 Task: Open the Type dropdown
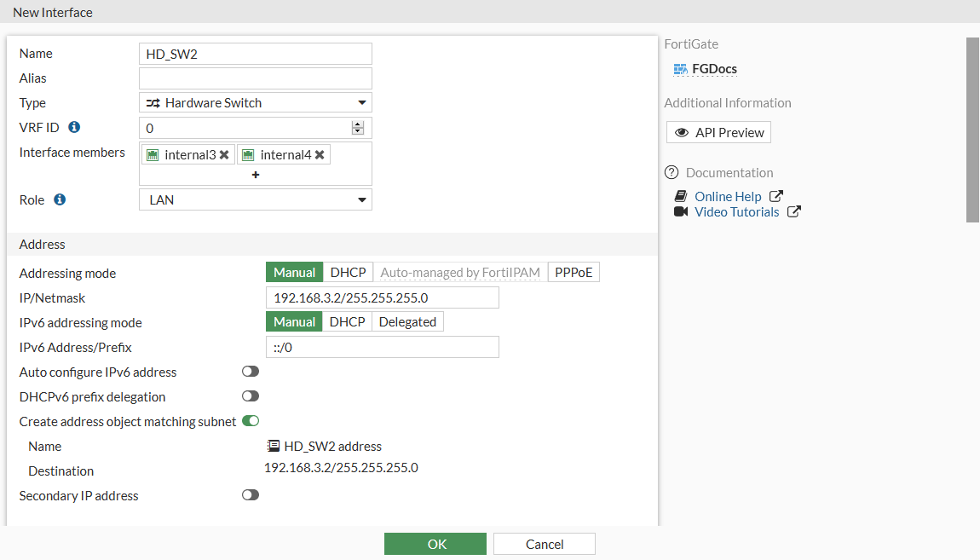255,102
